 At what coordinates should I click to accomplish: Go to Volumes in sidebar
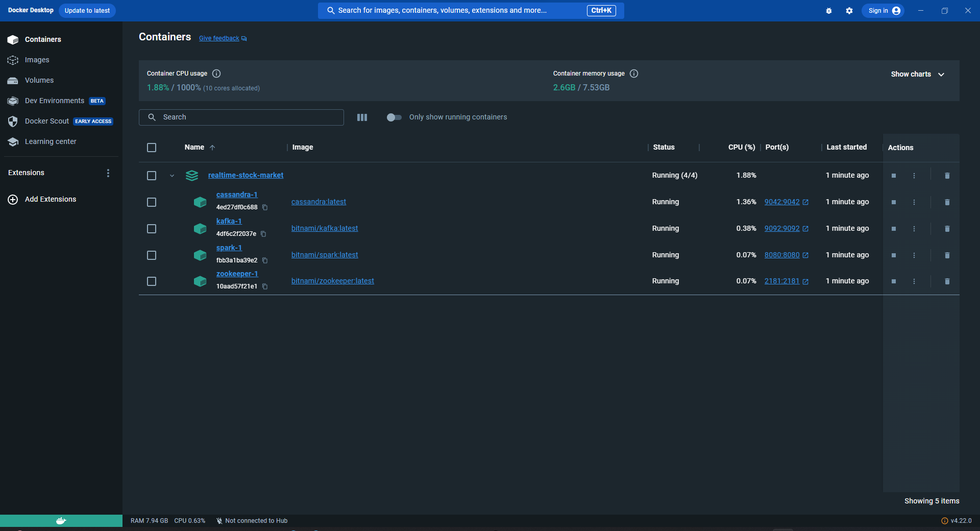pos(61,80)
